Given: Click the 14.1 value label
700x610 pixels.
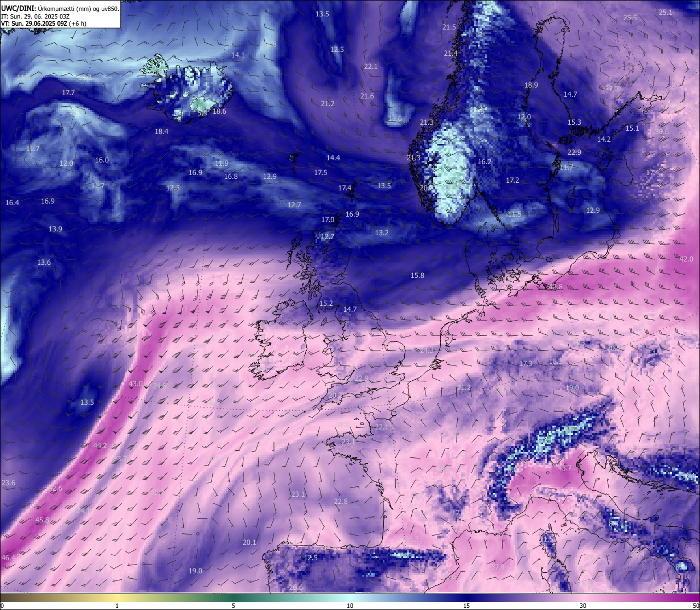Looking at the screenshot, I should point(238,55).
